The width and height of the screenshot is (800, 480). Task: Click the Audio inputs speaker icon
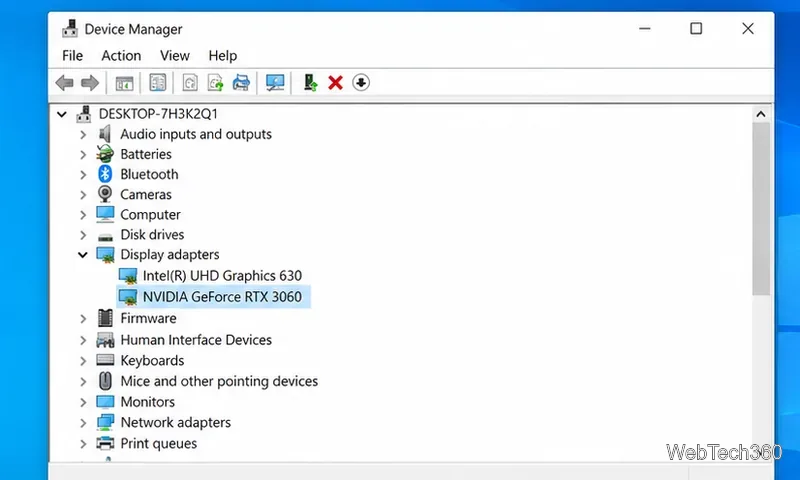pos(105,134)
